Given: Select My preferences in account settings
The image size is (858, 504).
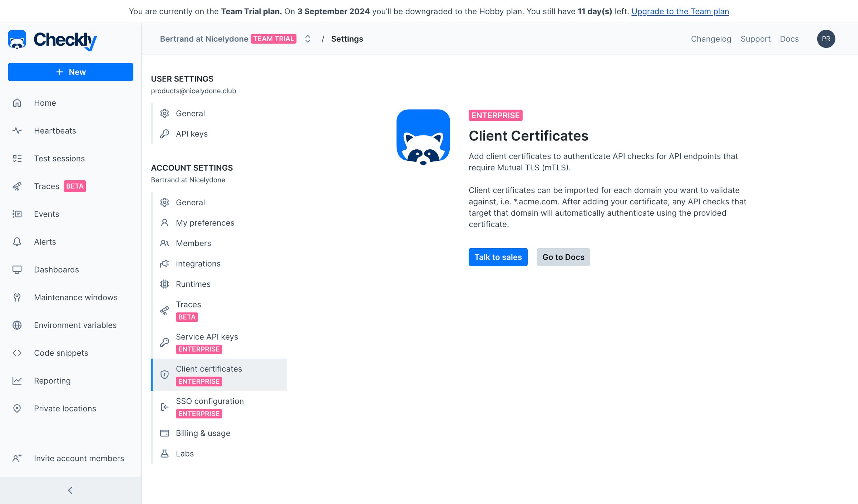Looking at the screenshot, I should [220, 223].
